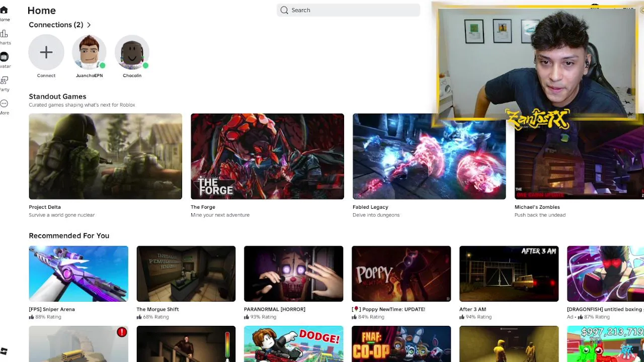Click the Roblox logo at bottom left
644x362 pixels.
4,351
